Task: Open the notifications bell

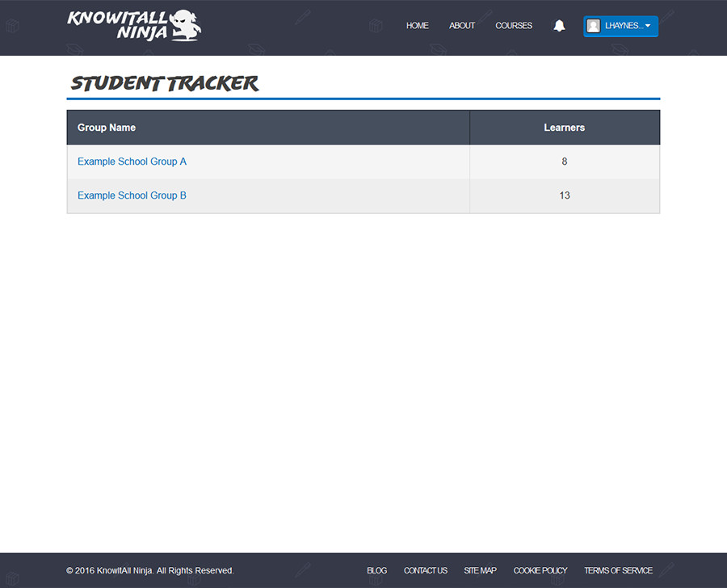Action: click(x=559, y=26)
